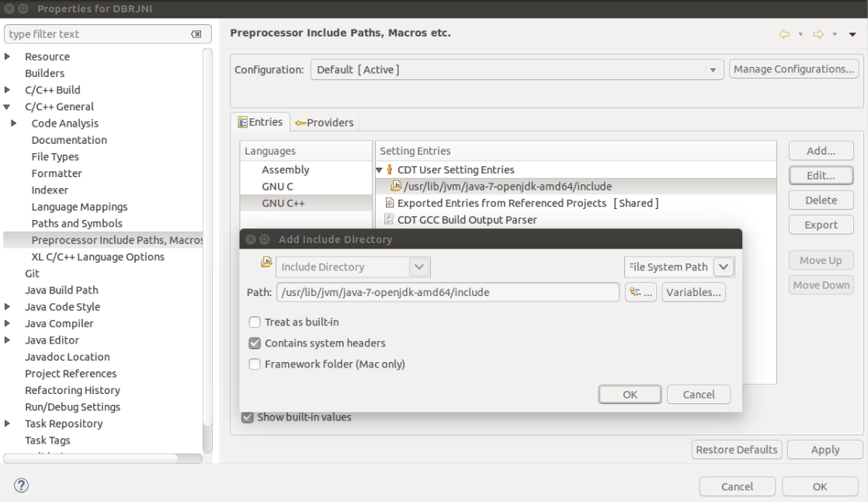
Task: Uncheck Contains system headers
Action: [255, 343]
